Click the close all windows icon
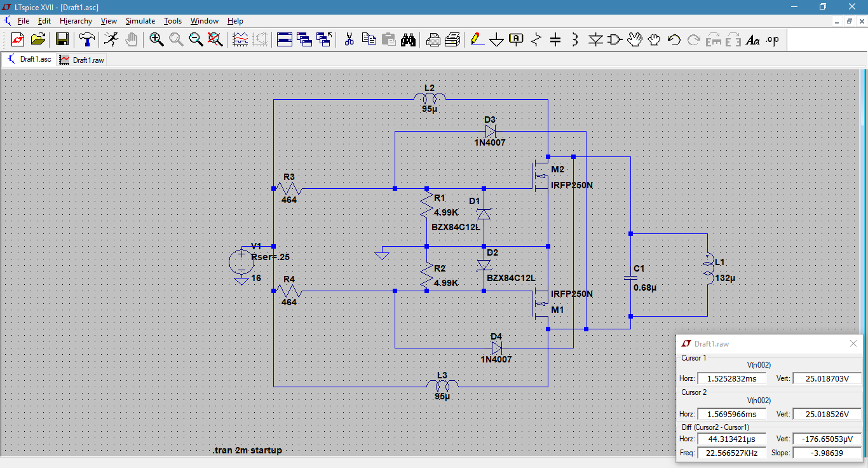The width and height of the screenshot is (868, 468). pyautogui.click(x=324, y=39)
